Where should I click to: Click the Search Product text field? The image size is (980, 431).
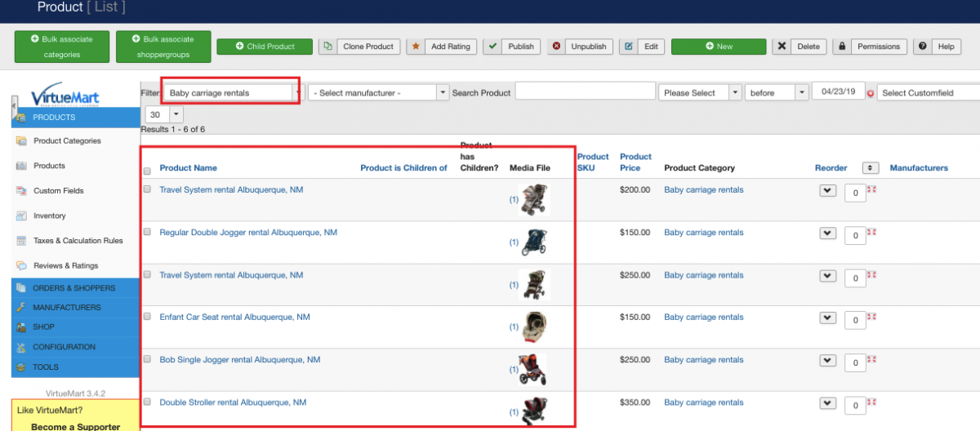[x=584, y=92]
